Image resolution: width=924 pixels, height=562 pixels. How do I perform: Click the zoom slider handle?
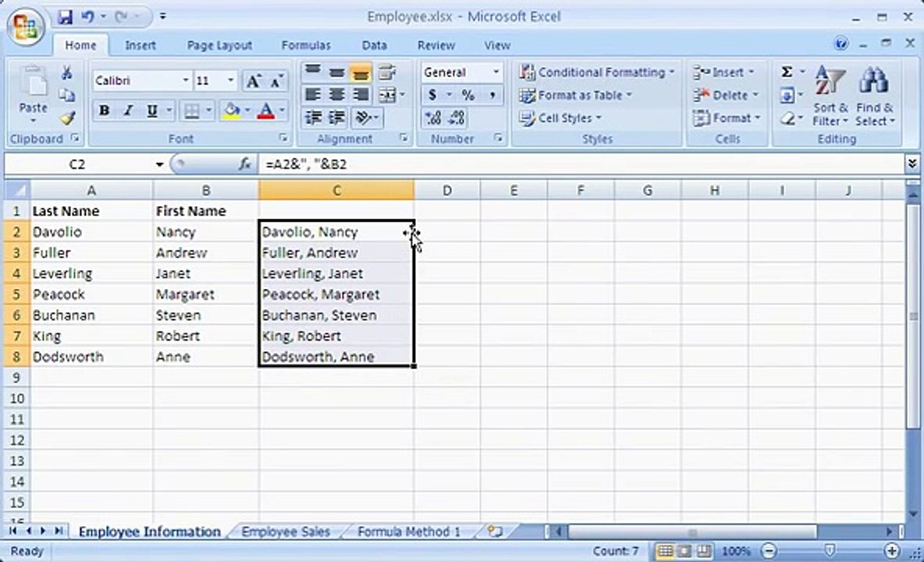point(830,551)
